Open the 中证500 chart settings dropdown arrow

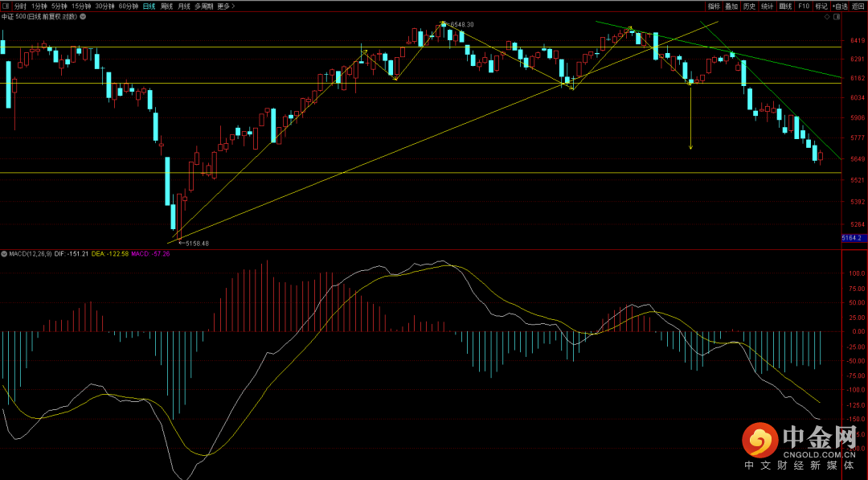(x=83, y=17)
